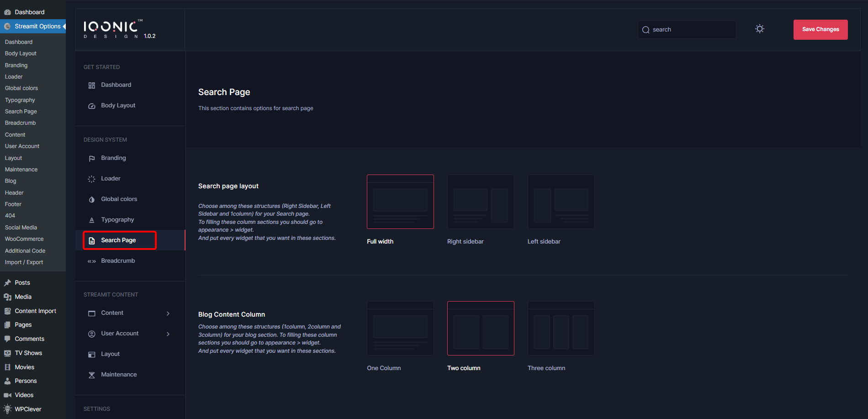Click the Layout panel icon

pyautogui.click(x=91, y=355)
